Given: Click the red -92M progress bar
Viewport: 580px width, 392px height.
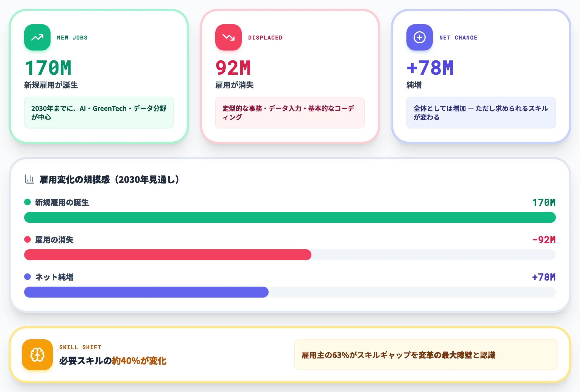Looking at the screenshot, I should tap(168, 255).
